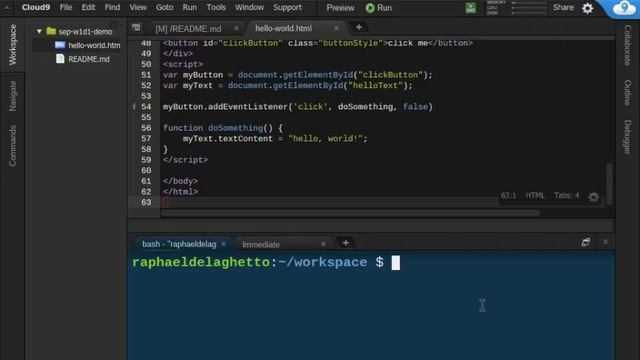
Task: Click the function marker beside line 54
Action: pos(133,107)
